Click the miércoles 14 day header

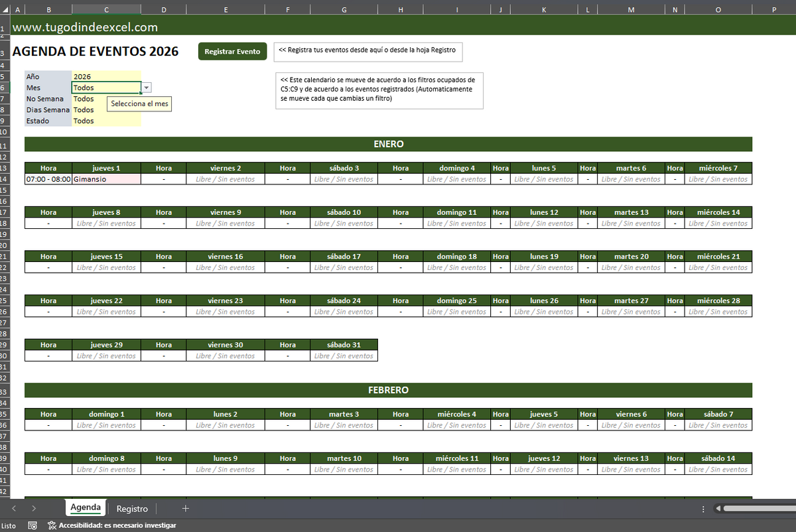coord(718,212)
